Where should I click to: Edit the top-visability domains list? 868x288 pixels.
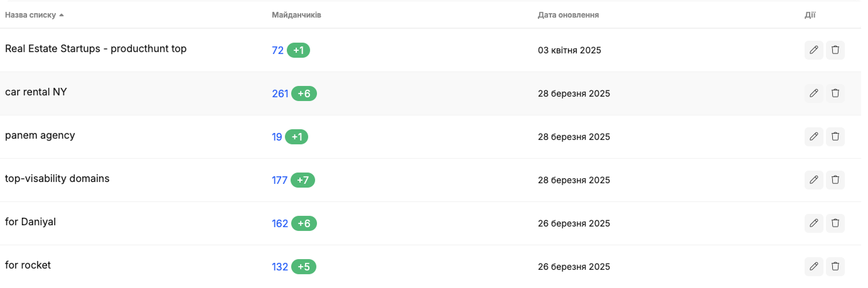813,180
